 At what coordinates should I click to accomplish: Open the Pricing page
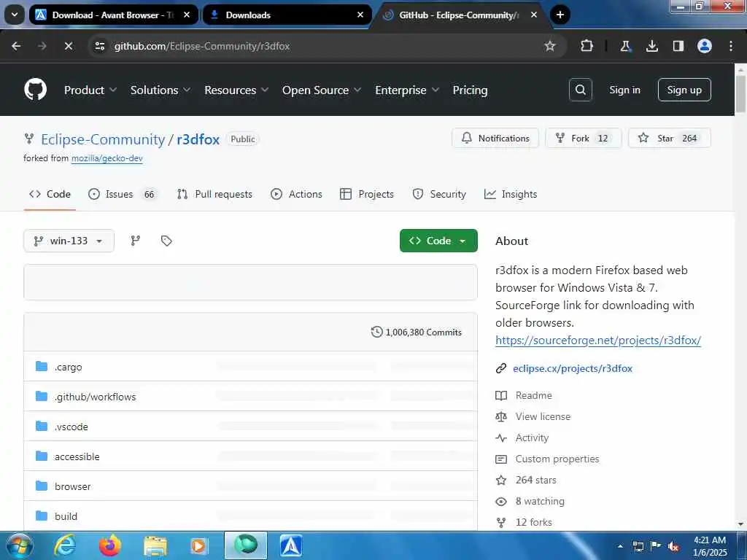470,90
